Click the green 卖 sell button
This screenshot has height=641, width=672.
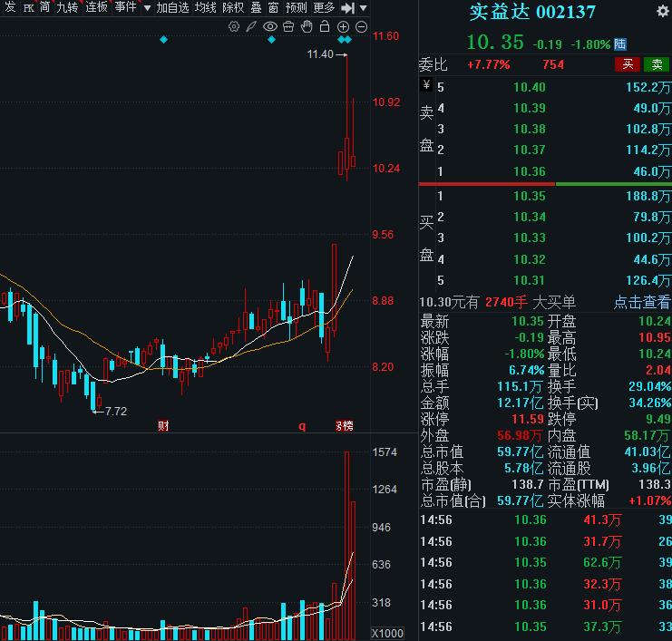657,64
